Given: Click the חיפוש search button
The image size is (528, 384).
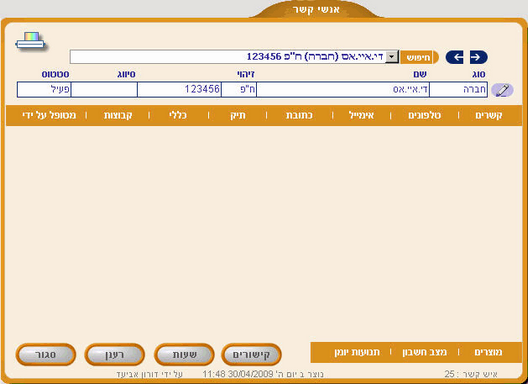Looking at the screenshot, I should 419,57.
